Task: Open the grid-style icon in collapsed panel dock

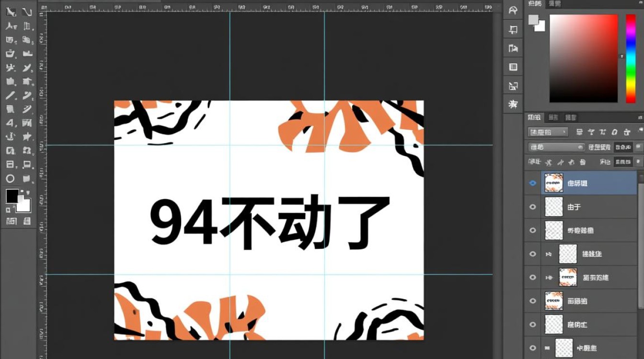Action: (x=513, y=67)
